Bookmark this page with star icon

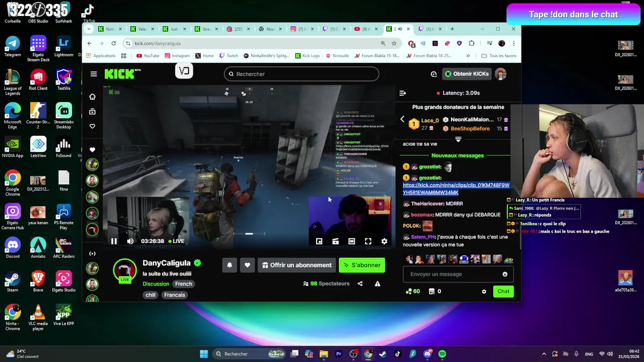tap(394, 43)
